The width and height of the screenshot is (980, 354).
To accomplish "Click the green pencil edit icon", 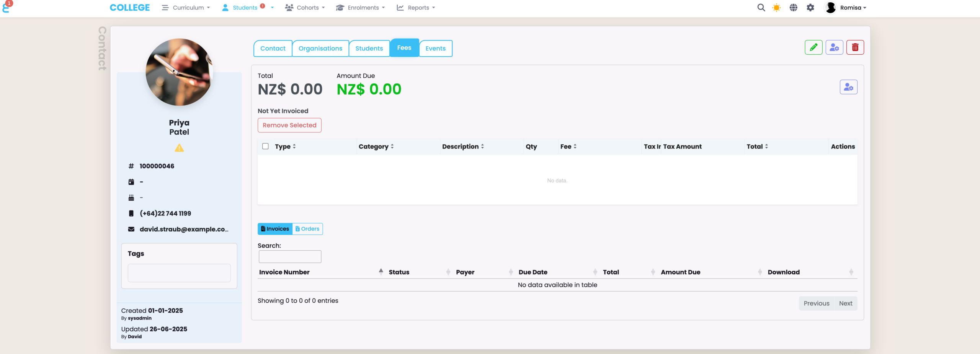I will point(813,47).
